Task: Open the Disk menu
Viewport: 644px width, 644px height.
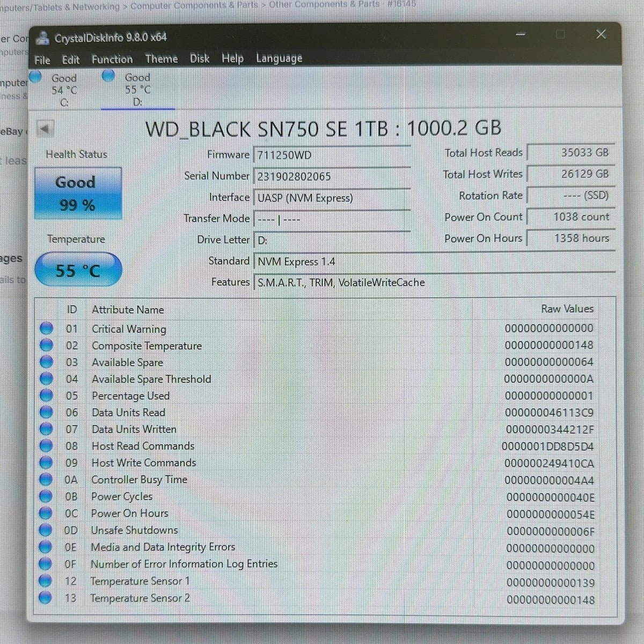Action: (200, 58)
